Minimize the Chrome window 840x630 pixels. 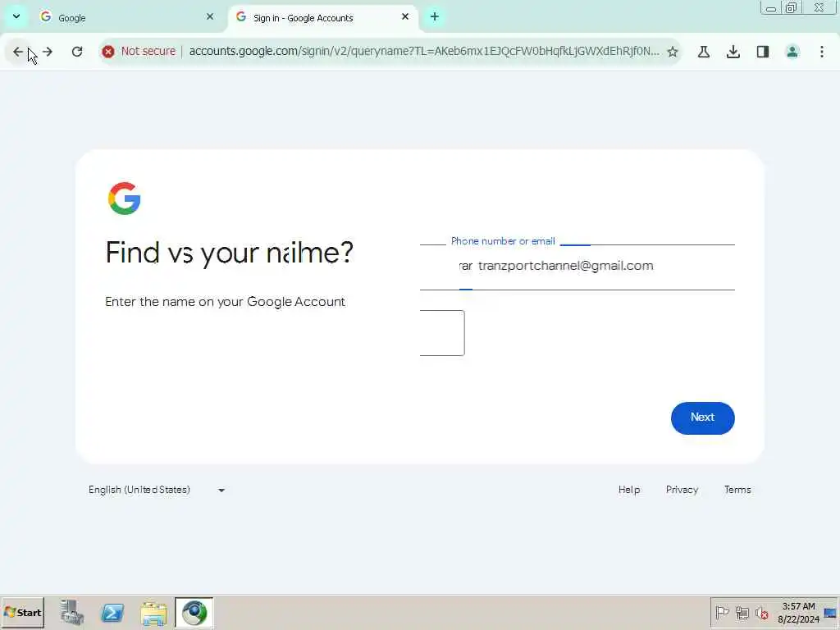click(x=771, y=8)
